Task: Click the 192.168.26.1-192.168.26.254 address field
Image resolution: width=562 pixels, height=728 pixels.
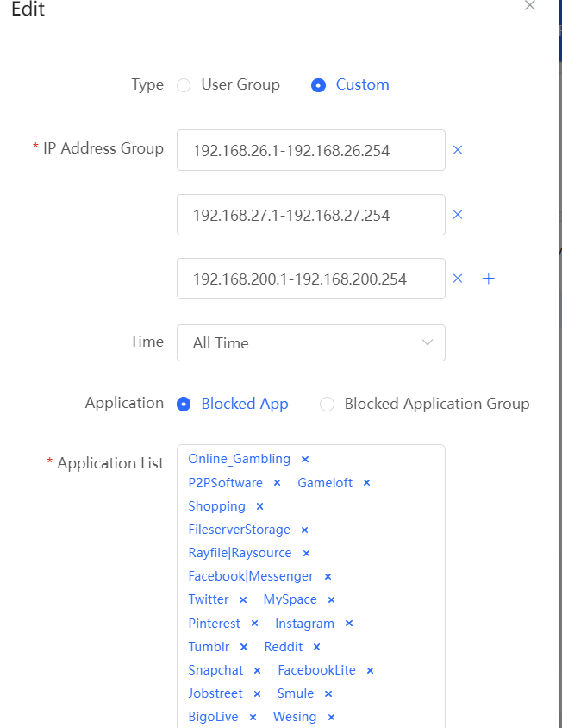Action: pyautogui.click(x=311, y=150)
